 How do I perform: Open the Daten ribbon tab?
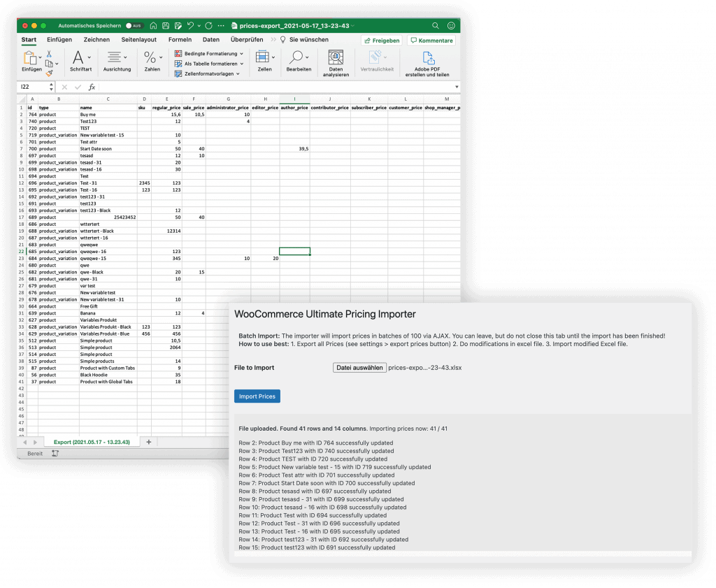point(211,40)
